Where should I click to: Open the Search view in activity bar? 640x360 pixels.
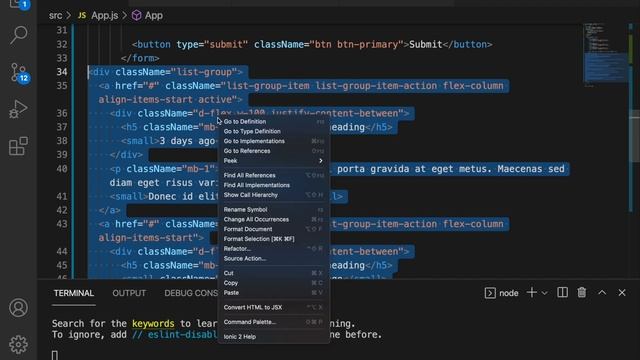[x=18, y=35]
